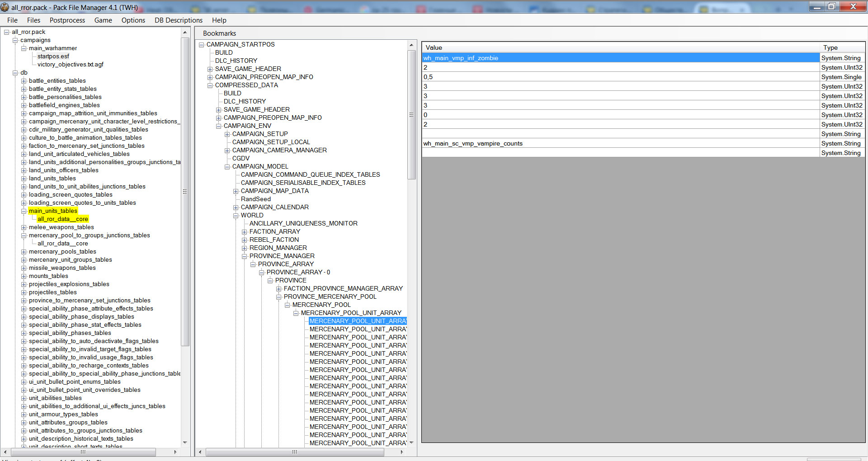Click System.Single type cell
The image size is (868, 461).
point(842,77)
